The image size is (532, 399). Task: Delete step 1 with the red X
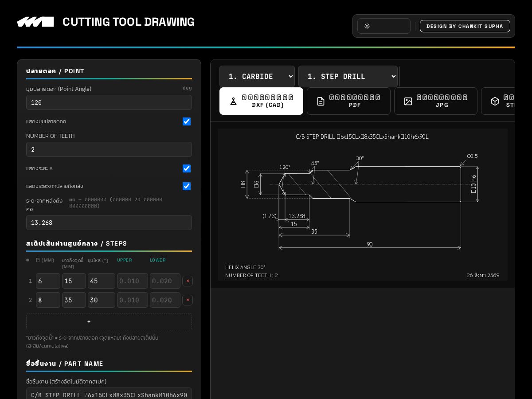pyautogui.click(x=188, y=281)
